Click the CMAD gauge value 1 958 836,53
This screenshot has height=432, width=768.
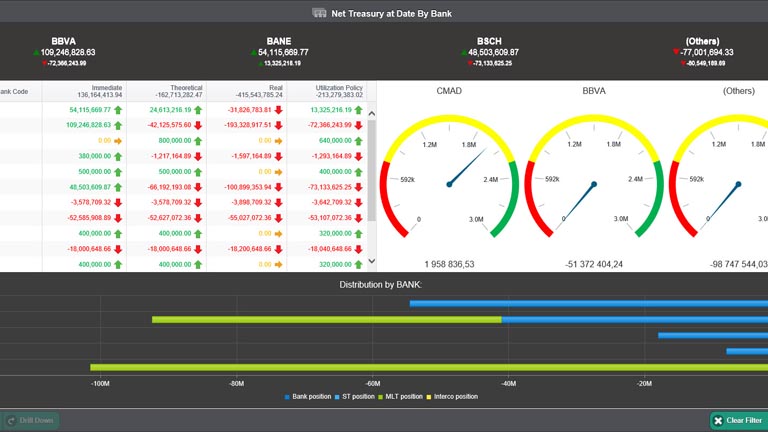point(449,264)
